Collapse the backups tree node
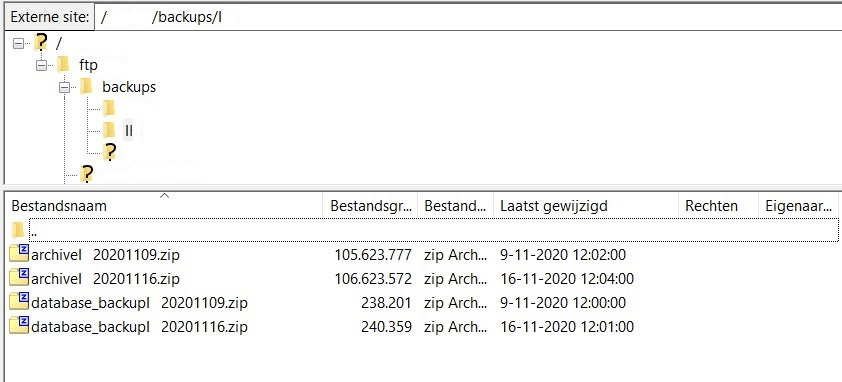Image resolution: width=842 pixels, height=382 pixels. [x=64, y=88]
